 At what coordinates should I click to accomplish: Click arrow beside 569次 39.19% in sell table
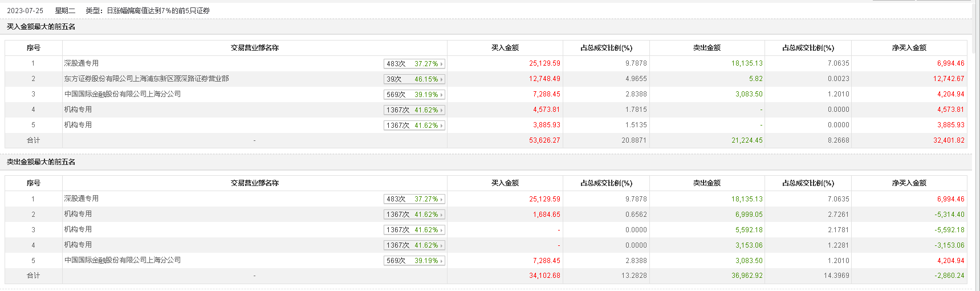click(442, 261)
